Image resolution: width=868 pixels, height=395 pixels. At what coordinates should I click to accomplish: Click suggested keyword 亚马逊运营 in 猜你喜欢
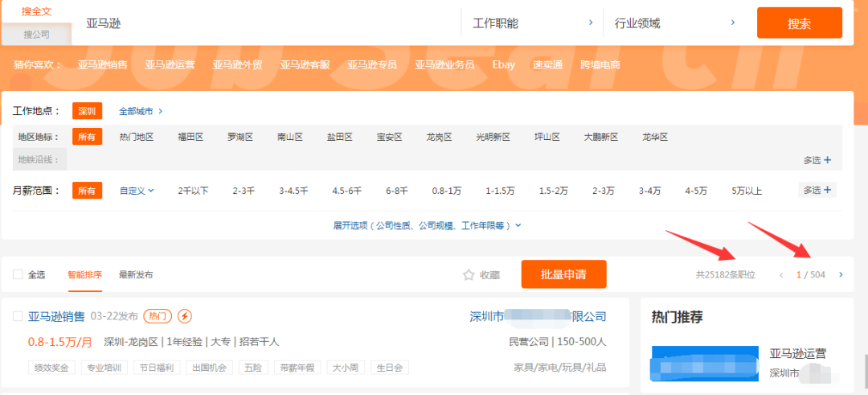(x=170, y=65)
